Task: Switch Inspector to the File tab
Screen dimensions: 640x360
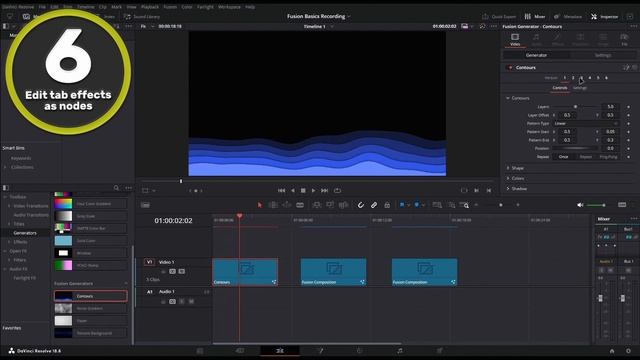Action: (x=624, y=40)
